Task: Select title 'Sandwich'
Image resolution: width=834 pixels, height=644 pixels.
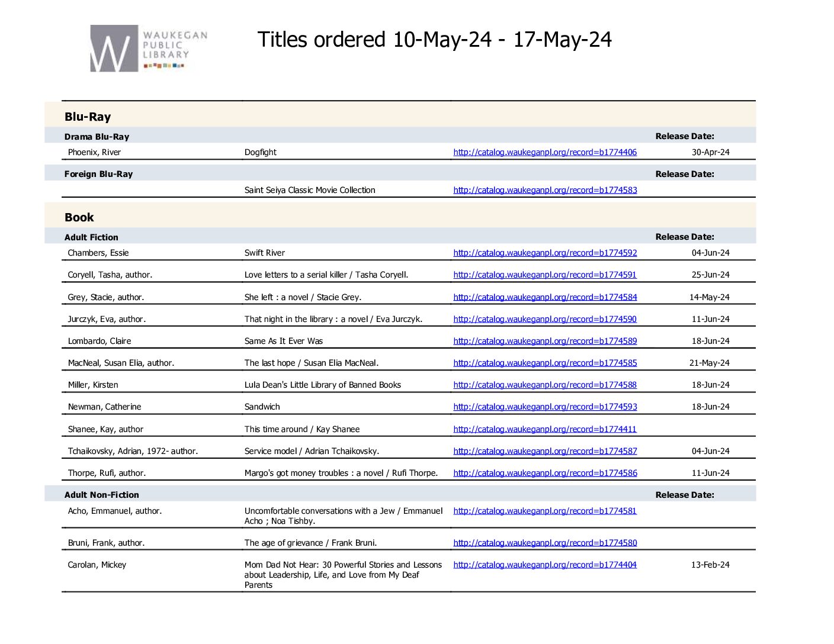Action: click(262, 407)
